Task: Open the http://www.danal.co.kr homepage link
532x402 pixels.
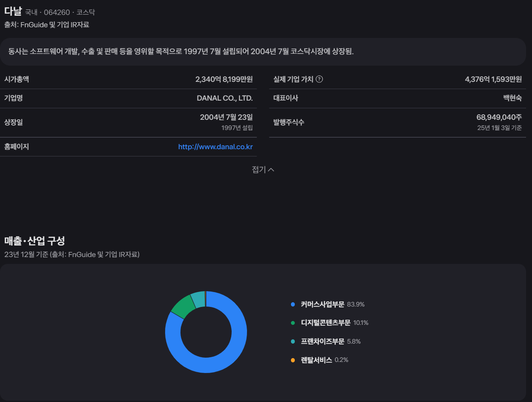Action: pos(215,147)
